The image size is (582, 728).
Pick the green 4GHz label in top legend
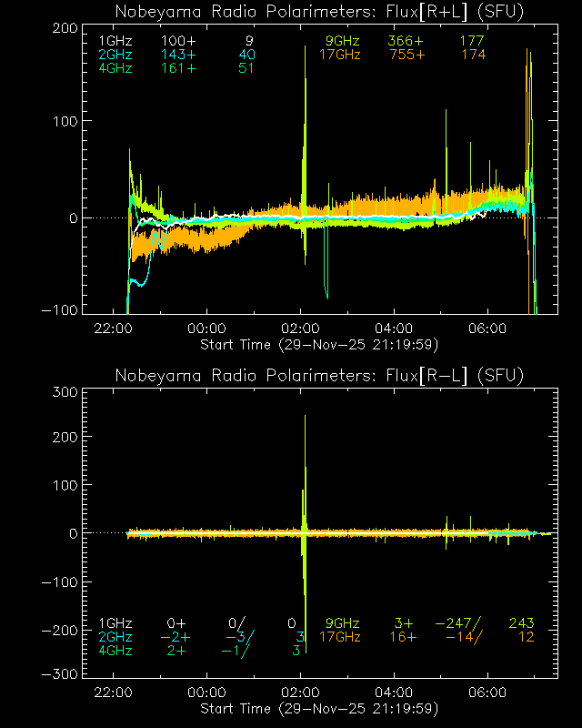[x=115, y=68]
